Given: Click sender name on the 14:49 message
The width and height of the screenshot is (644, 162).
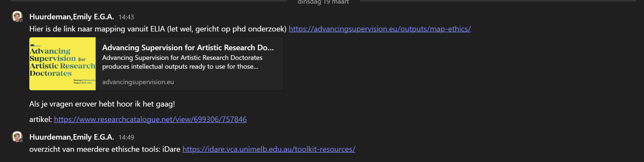Looking at the screenshot, I should [x=71, y=137].
